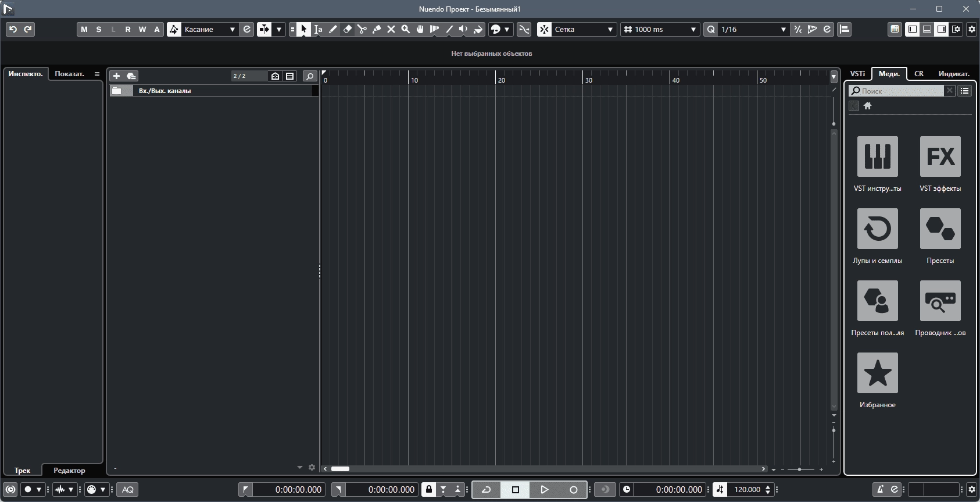Open the Presets tile
Screen dimensions: 980x502
click(x=940, y=229)
